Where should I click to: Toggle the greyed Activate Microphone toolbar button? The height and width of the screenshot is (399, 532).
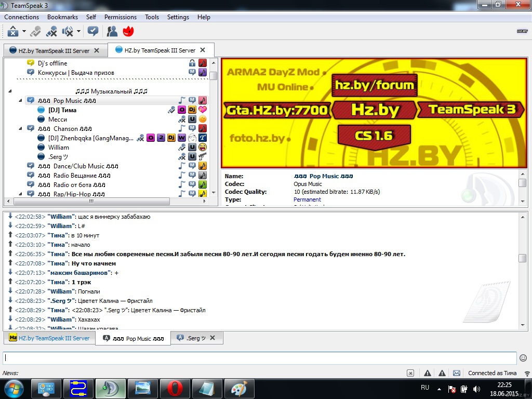(x=35, y=31)
